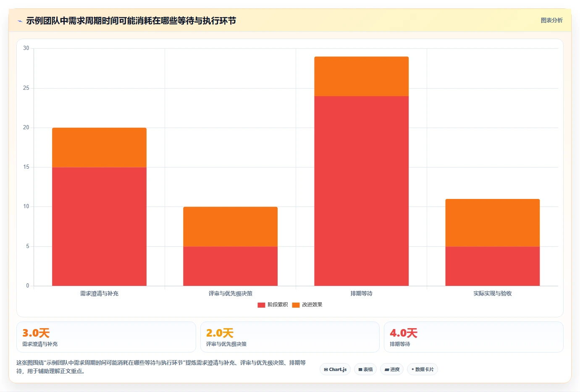Toggle the 改进效果 legend orange swatch
The height and width of the screenshot is (392, 580).
coord(296,305)
